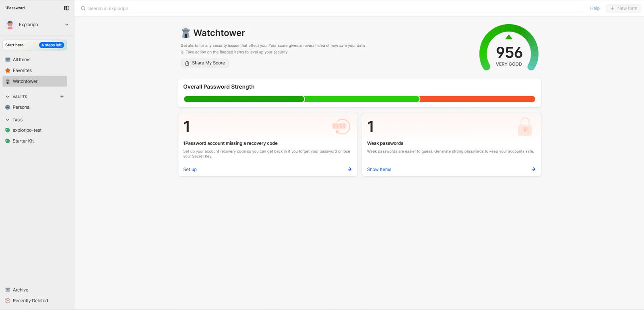The width and height of the screenshot is (644, 310).
Task: Click the 4 steps left badge
Action: pos(52,45)
